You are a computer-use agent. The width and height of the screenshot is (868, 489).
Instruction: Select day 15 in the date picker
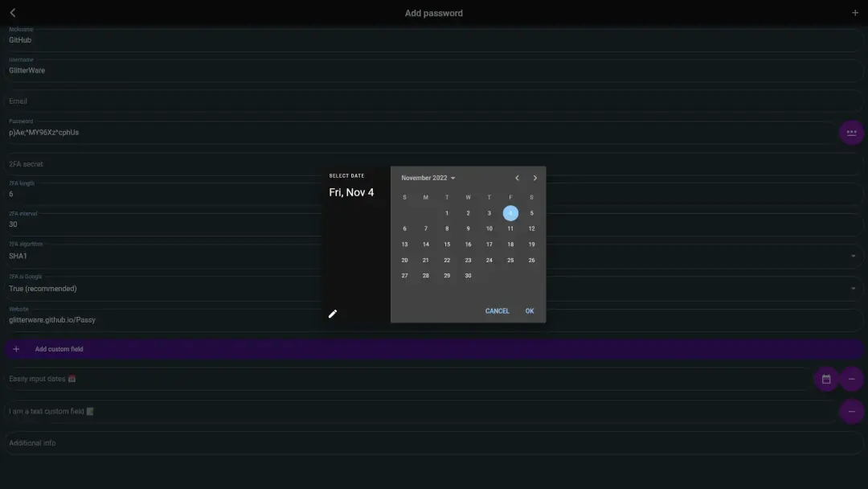[x=447, y=244]
